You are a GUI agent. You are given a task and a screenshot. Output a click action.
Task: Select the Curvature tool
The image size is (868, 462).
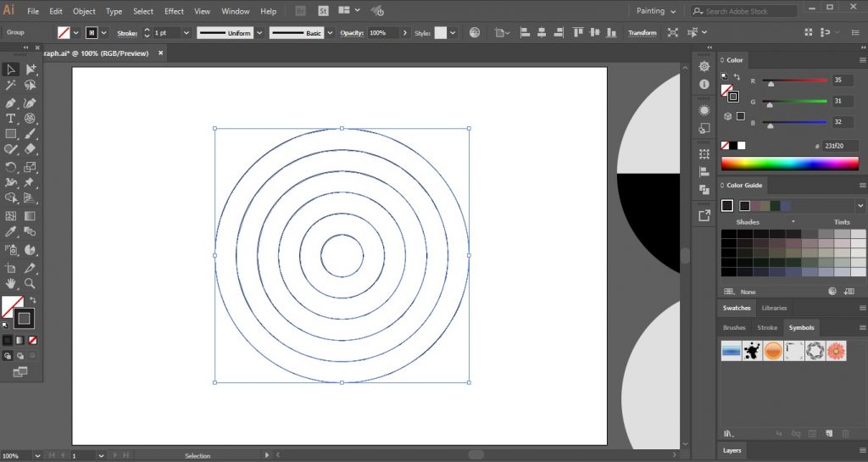tap(31, 103)
